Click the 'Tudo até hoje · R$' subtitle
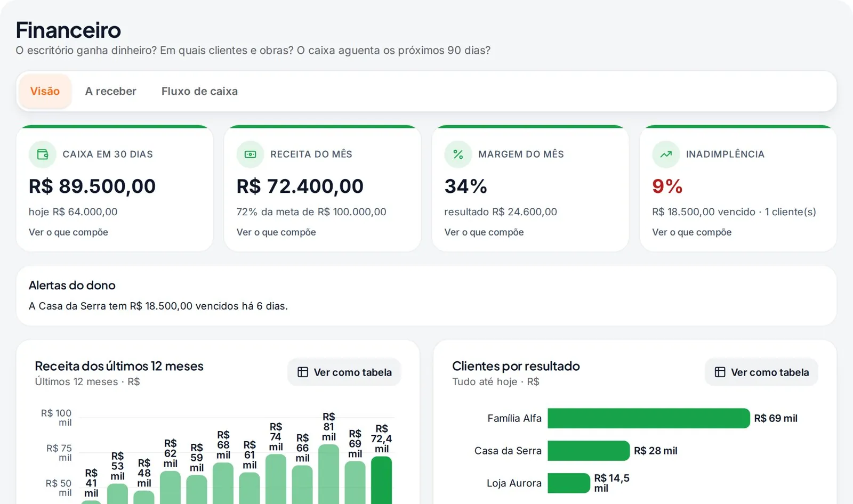This screenshot has width=853, height=504. (x=496, y=382)
